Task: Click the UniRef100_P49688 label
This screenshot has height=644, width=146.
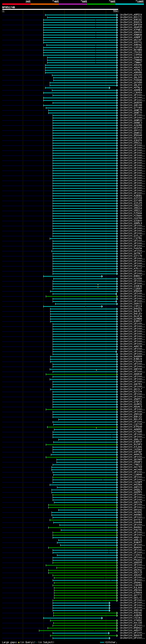Action: tap(131, 80)
